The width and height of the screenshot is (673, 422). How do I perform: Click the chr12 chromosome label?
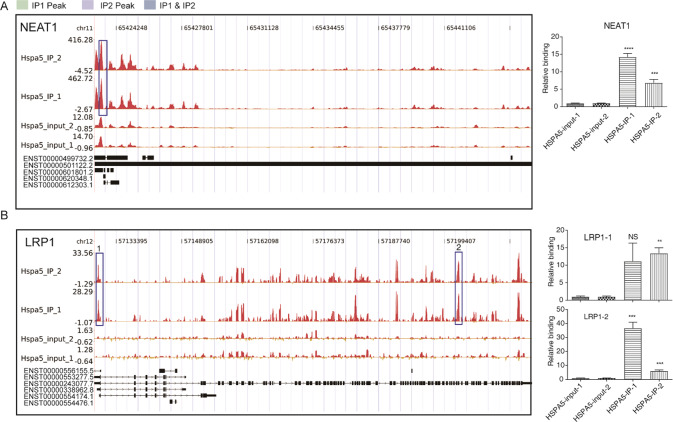pos(86,242)
